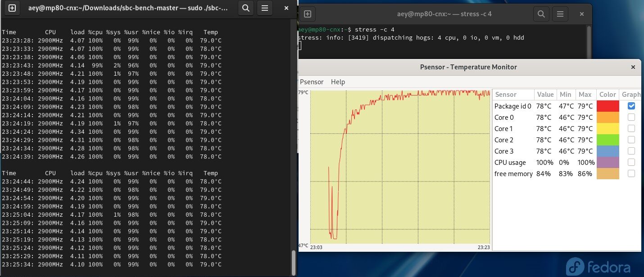The width and height of the screenshot is (644, 277).
Task: Click search icon in stress terminal
Action: click(x=541, y=14)
